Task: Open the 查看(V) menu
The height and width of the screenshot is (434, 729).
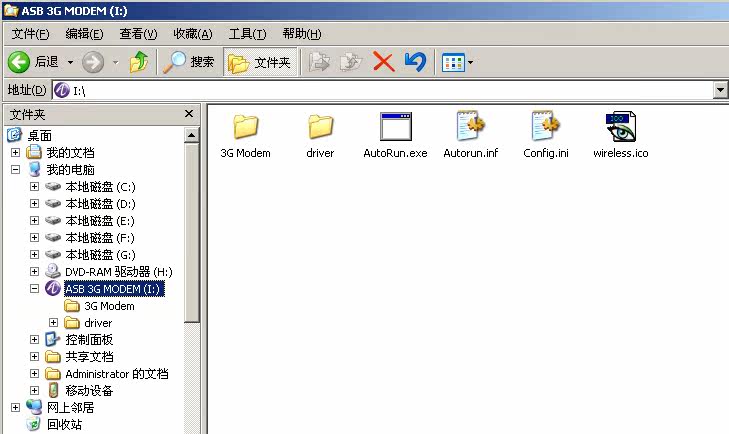Action: (x=138, y=34)
